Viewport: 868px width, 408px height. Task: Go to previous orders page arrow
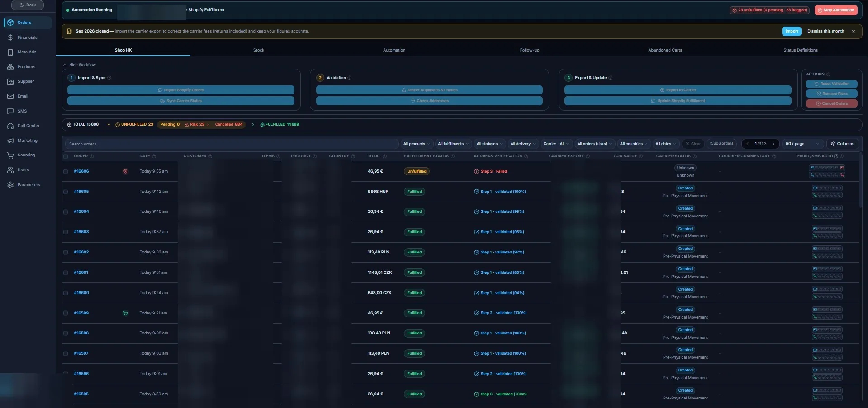point(748,144)
